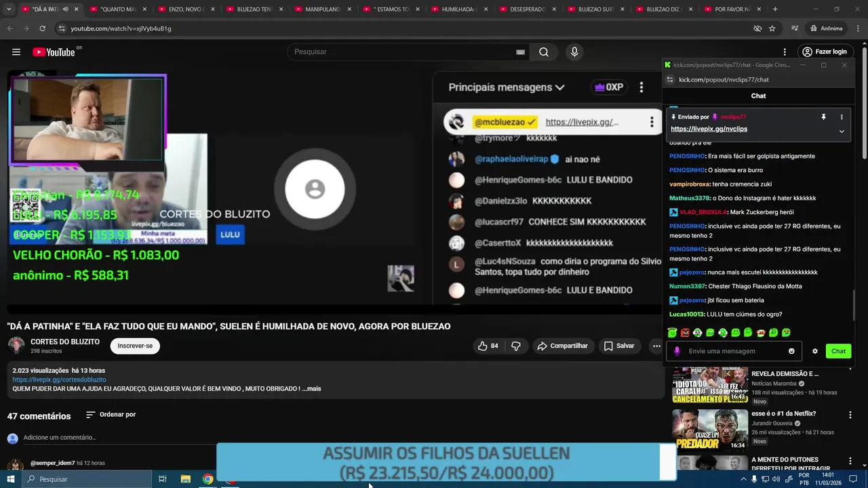Open pinned livepix.gg link in video chat

(x=582, y=122)
